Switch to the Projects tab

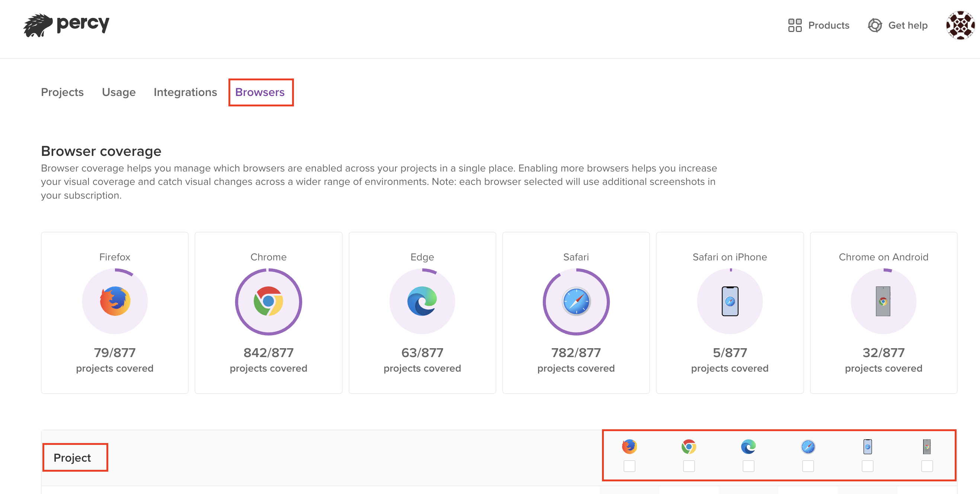pos(62,92)
